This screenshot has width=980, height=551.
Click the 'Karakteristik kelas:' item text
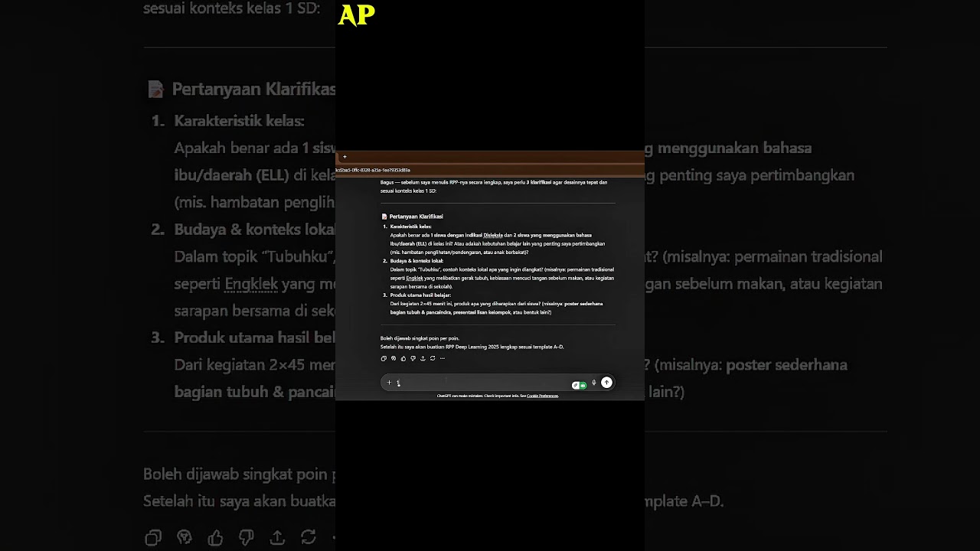click(x=411, y=227)
